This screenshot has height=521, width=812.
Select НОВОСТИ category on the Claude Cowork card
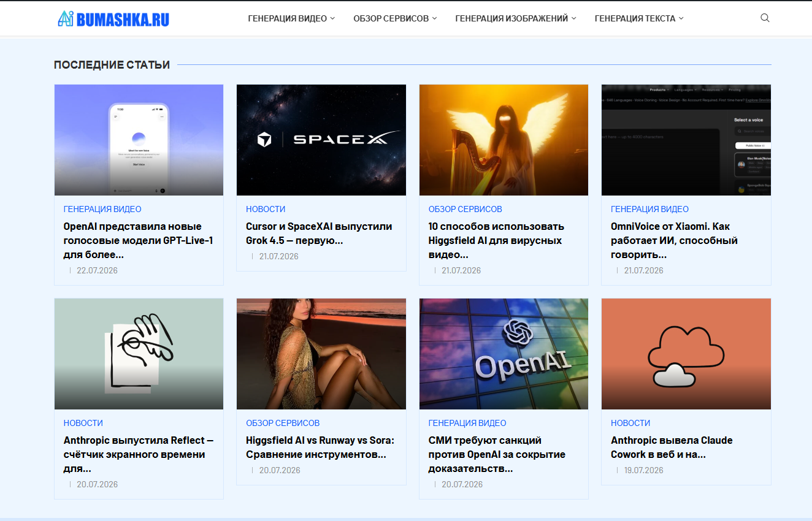630,423
